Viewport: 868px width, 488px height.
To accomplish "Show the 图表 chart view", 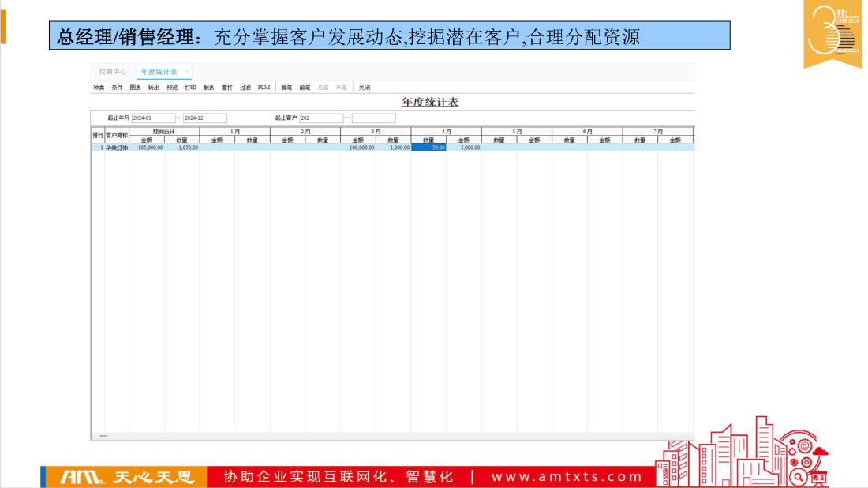I will (135, 88).
